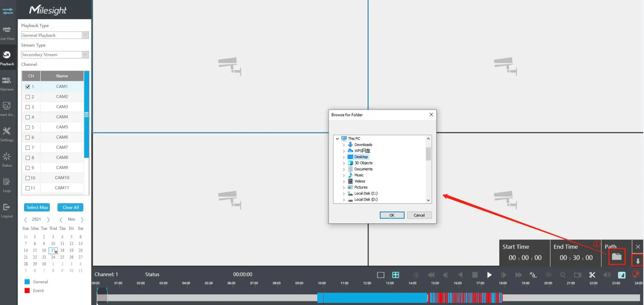The image size is (644, 305).
Task: Click the eye icon in playback toolbar
Action: 548,275
